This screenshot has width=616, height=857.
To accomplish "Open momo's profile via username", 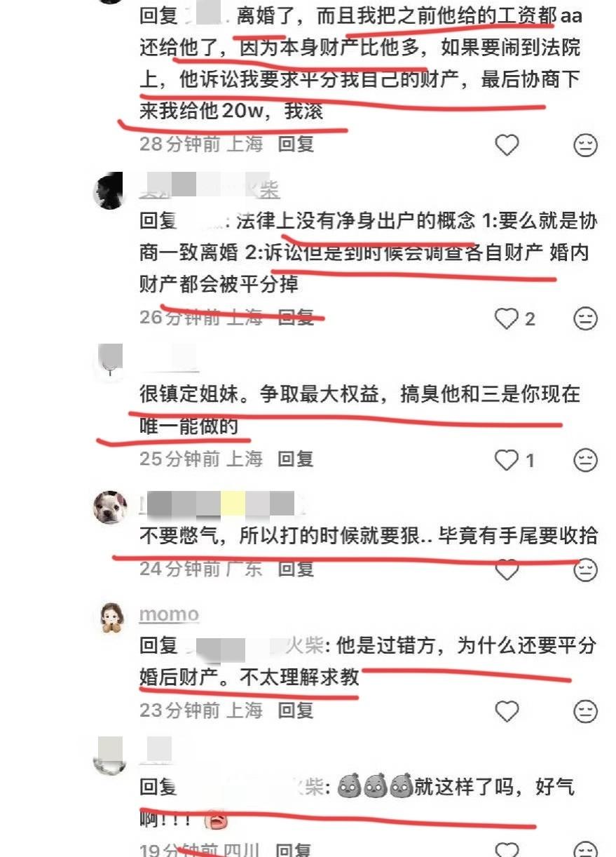I will point(169,614).
